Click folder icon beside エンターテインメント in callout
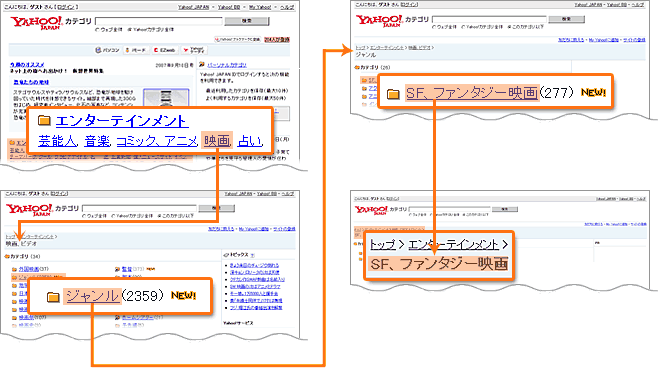 (44, 121)
